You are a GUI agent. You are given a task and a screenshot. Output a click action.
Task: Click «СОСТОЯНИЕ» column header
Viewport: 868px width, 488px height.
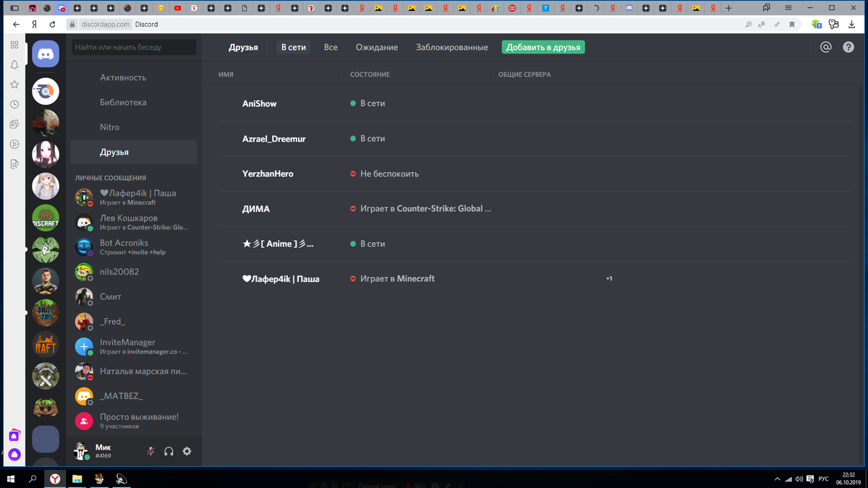click(370, 74)
